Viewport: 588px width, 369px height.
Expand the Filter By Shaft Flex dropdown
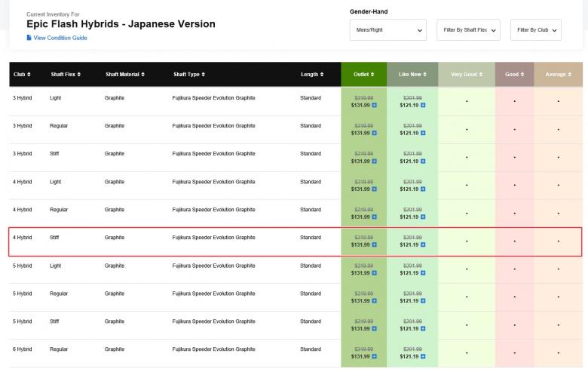pos(468,30)
